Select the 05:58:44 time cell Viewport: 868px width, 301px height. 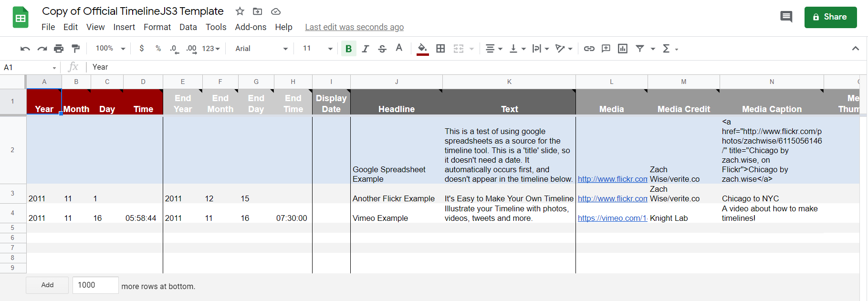coord(143,213)
